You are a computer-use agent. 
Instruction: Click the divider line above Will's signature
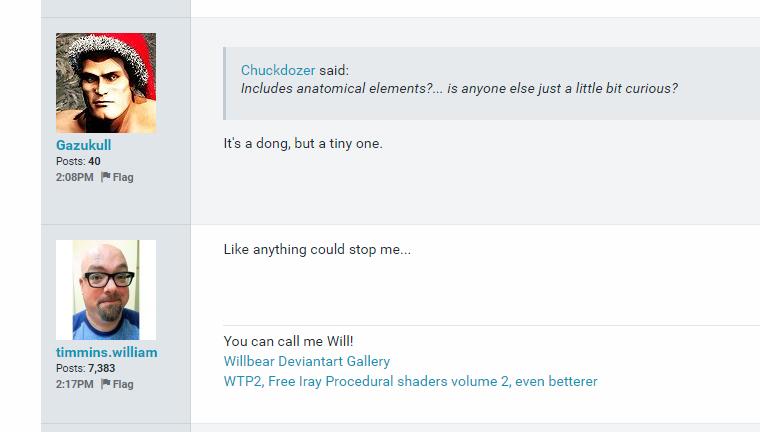(490, 325)
